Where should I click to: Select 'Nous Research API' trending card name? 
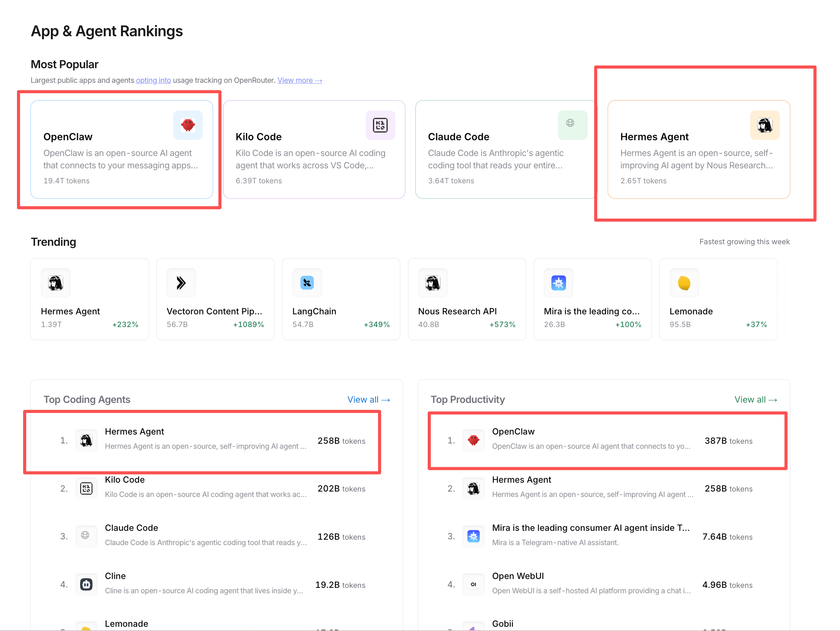tap(457, 311)
